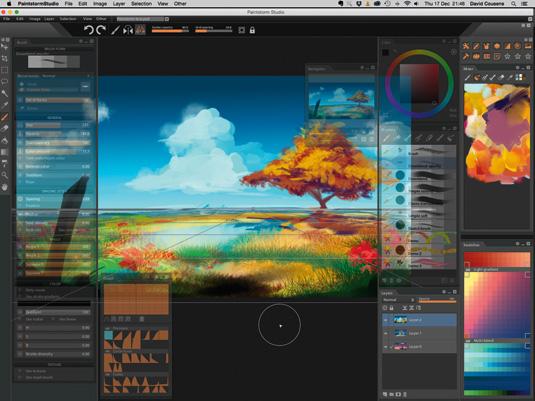This screenshot has width=535, height=401.
Task: Adjust the layer Opacity slider
Action: pyautogui.click(x=437, y=300)
